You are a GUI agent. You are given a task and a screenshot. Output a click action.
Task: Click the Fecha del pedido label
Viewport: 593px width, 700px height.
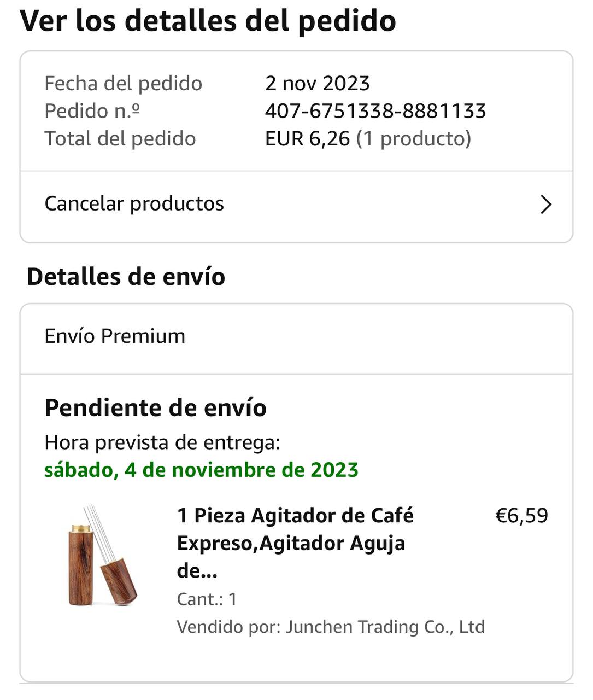coord(123,84)
